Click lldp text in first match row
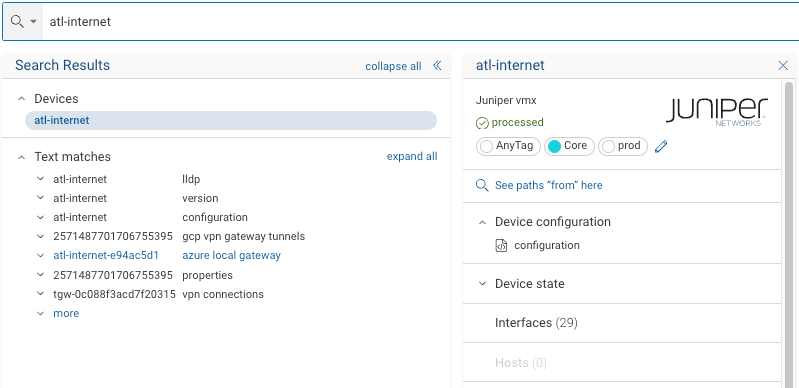The height and width of the screenshot is (388, 799). pos(191,179)
